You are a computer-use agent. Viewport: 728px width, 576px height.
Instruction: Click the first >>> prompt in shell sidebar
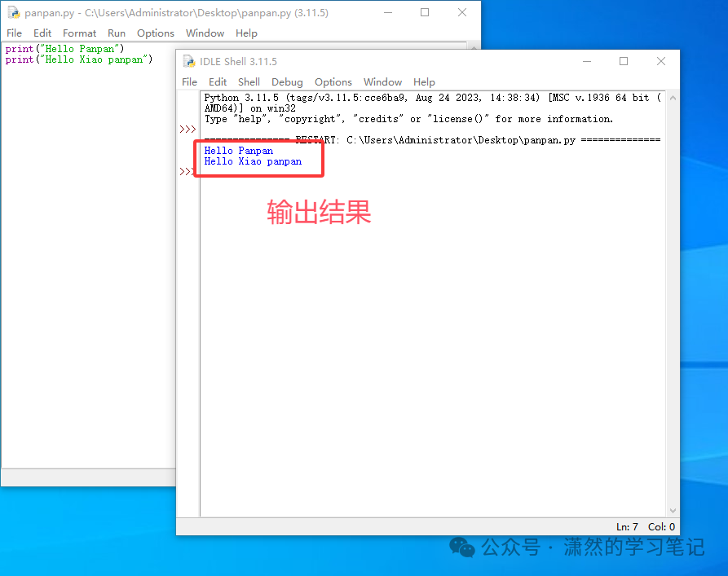[188, 129]
